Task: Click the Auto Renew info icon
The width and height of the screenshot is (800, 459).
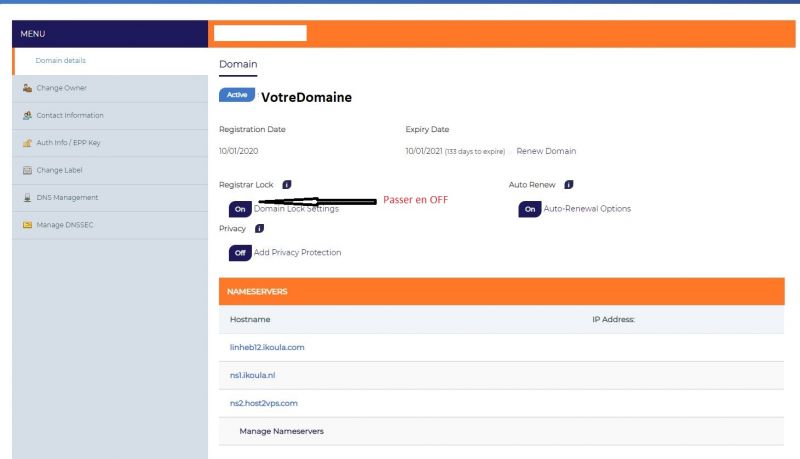Action: coord(569,185)
